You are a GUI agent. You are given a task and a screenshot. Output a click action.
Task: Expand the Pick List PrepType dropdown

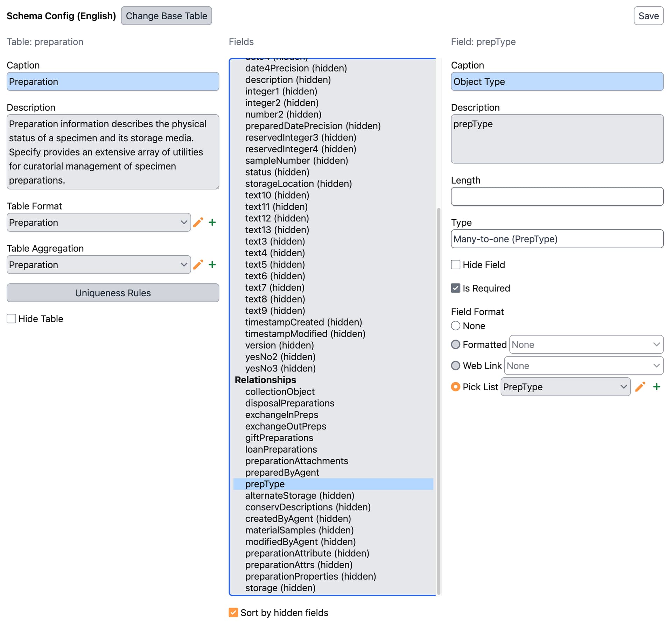click(x=565, y=387)
